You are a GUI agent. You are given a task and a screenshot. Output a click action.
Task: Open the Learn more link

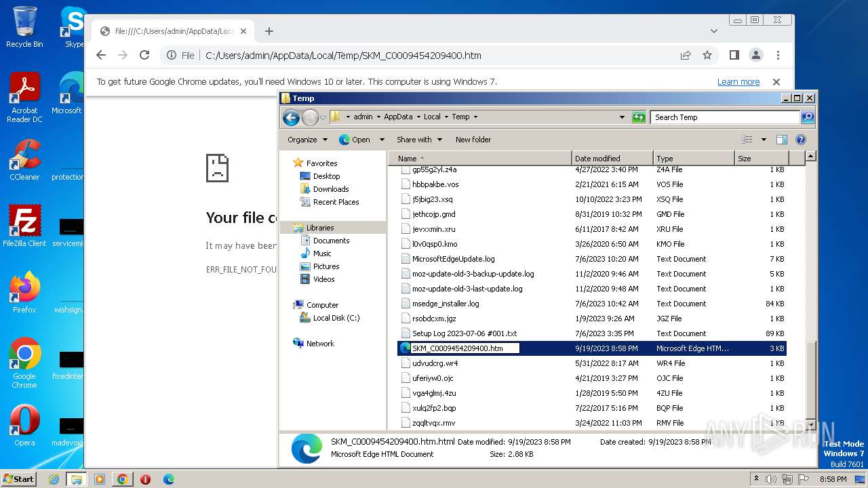[x=738, y=81]
